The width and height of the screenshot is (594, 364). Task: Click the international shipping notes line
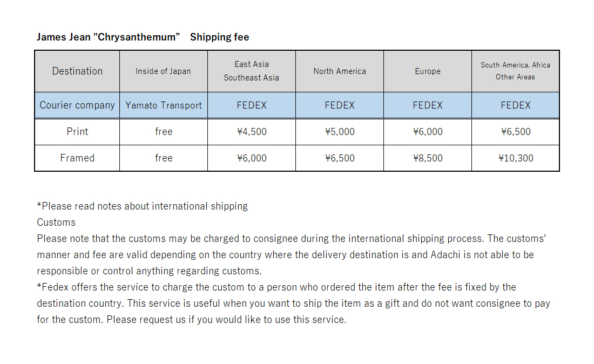click(143, 206)
